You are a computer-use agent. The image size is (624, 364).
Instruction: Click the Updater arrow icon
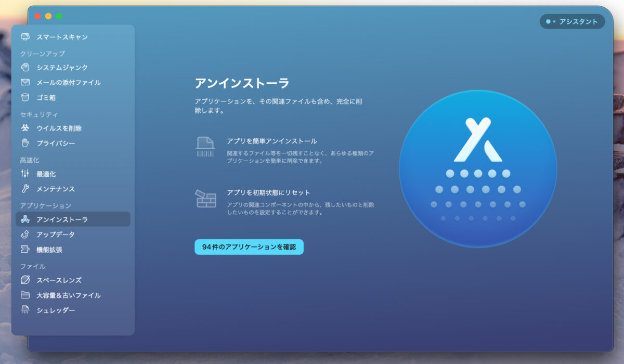25,235
